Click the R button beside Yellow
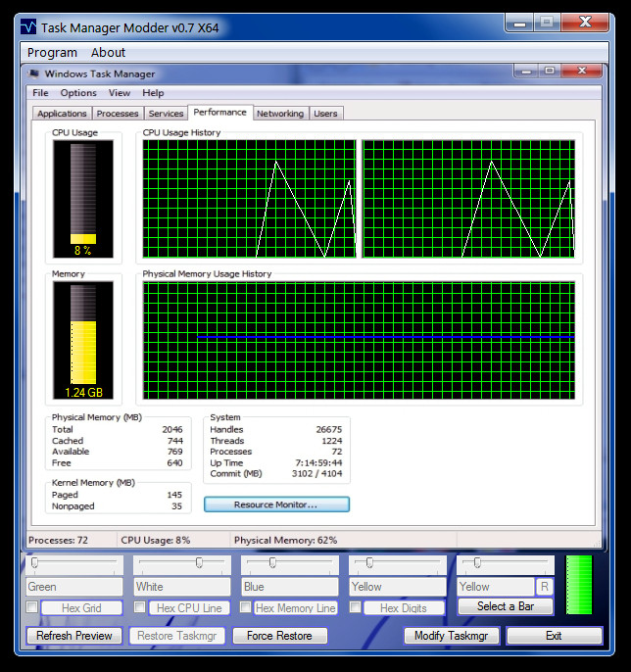The height and width of the screenshot is (672, 631). tap(545, 586)
